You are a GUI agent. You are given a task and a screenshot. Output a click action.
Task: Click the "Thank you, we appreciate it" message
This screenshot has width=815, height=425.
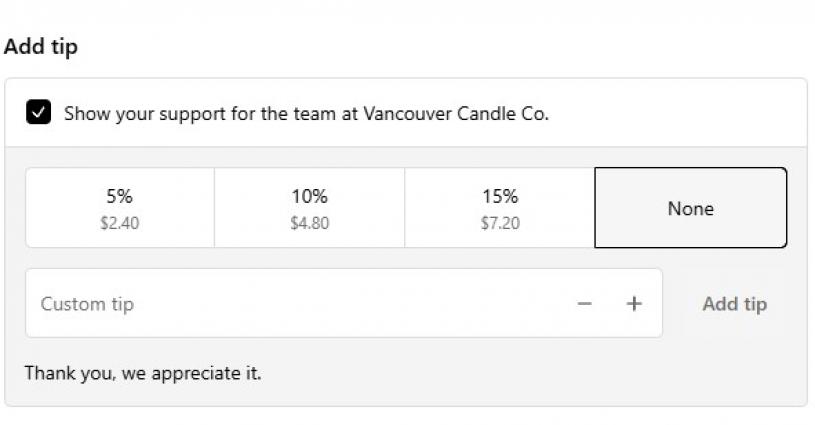[143, 374]
